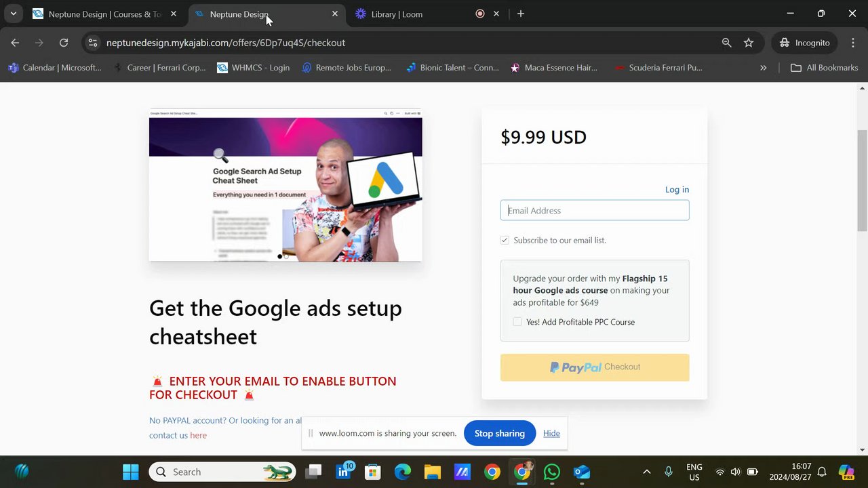The height and width of the screenshot is (488, 868).
Task: Focus the Email Address field
Action: [595, 210]
